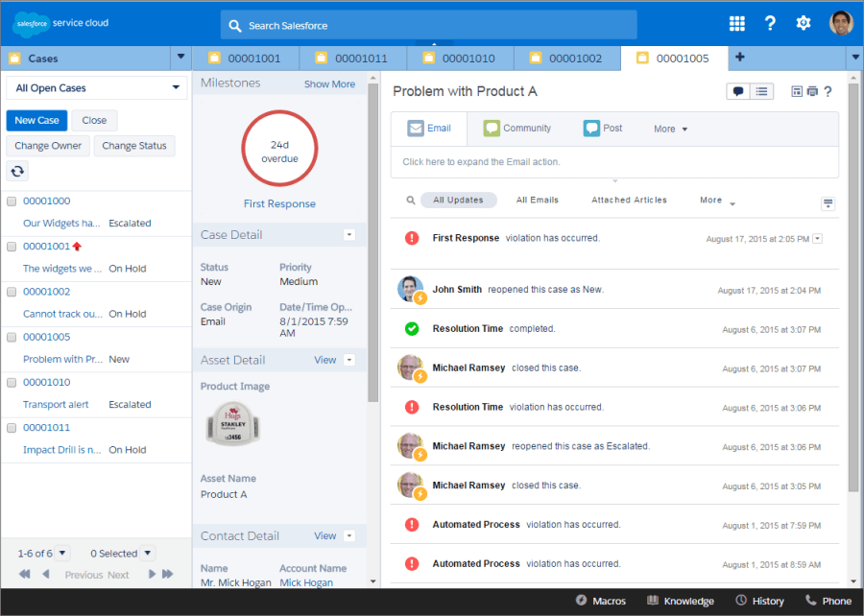Viewport: 864px width, 616px height.
Task: Click the Email action icon
Action: tap(416, 129)
